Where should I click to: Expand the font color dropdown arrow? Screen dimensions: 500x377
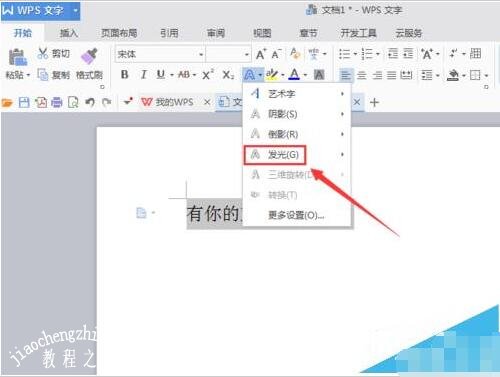click(x=305, y=75)
